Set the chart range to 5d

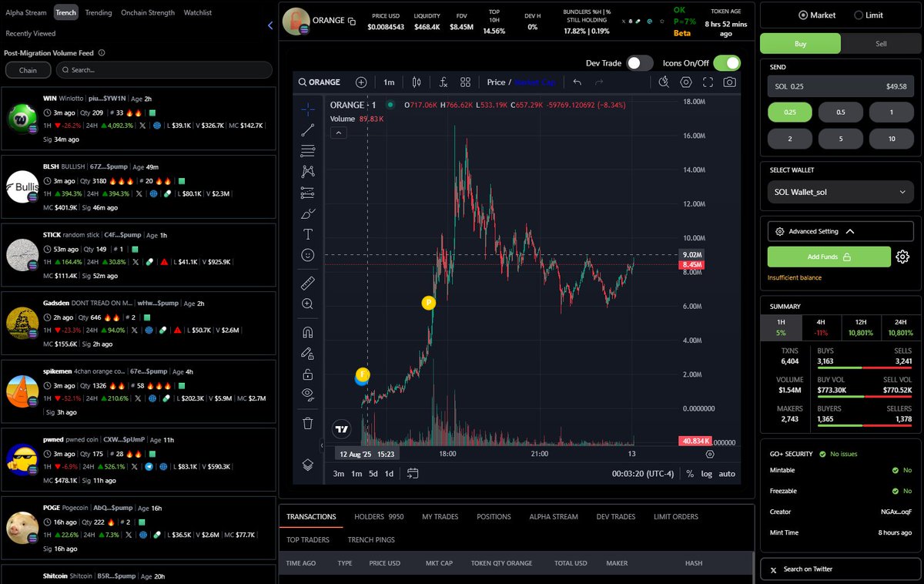373,474
